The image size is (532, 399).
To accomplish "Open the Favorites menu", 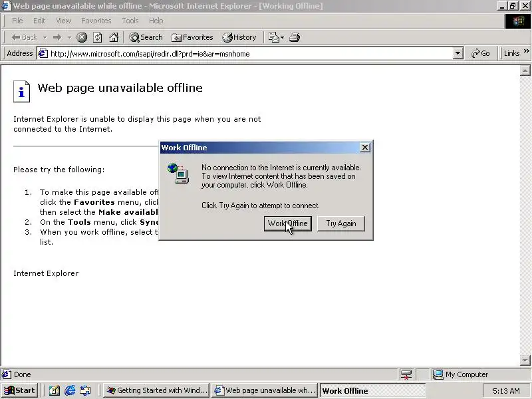I will (x=96, y=21).
